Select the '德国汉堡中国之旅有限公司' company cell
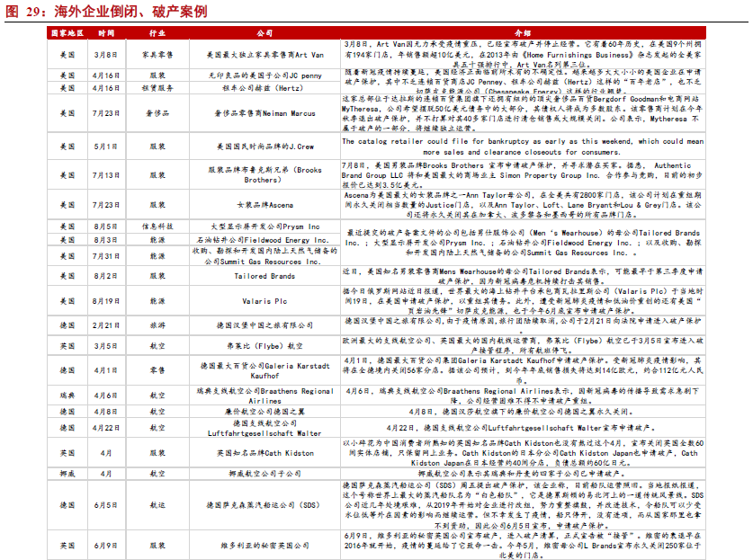 coord(264,325)
